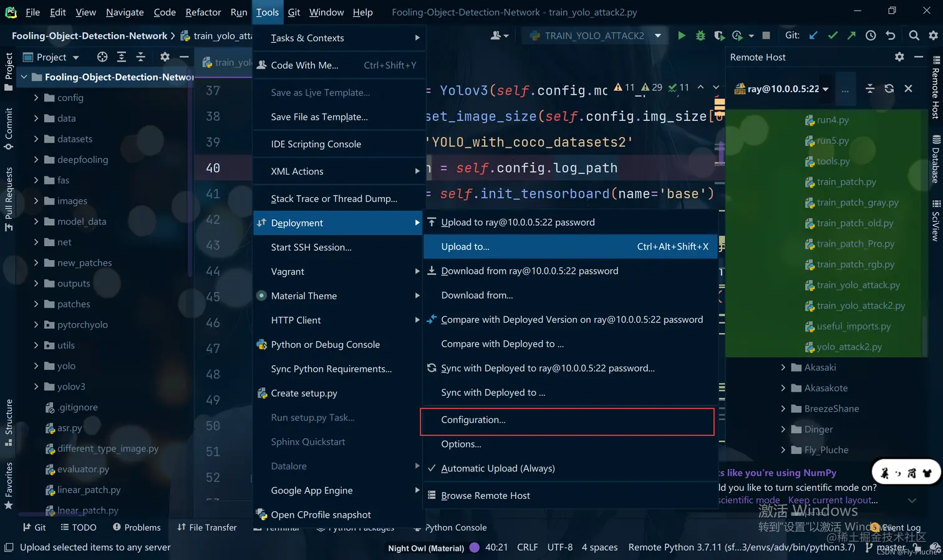Open the Problems tool window tab

tap(137, 528)
